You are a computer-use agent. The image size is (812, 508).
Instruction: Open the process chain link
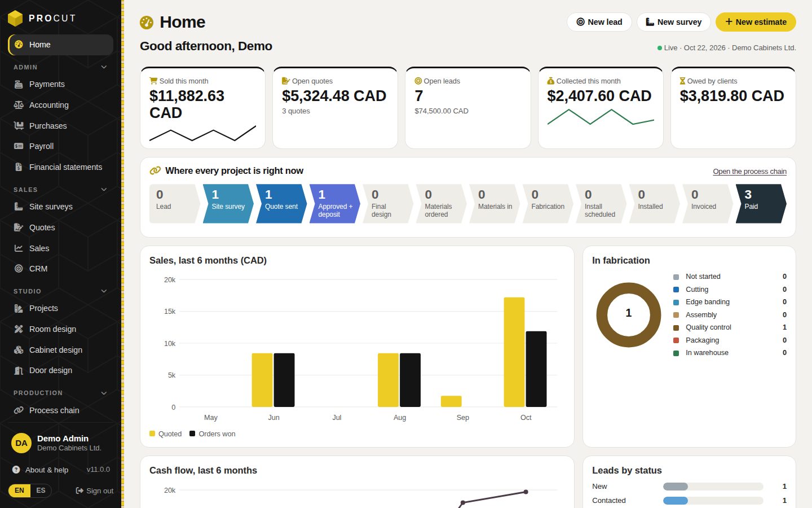[x=749, y=172]
